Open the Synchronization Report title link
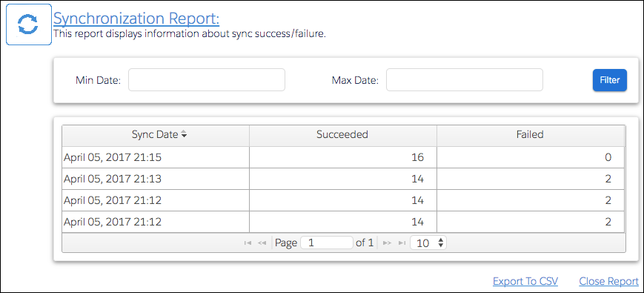Viewport: 644px width, 293px height. 136,19
